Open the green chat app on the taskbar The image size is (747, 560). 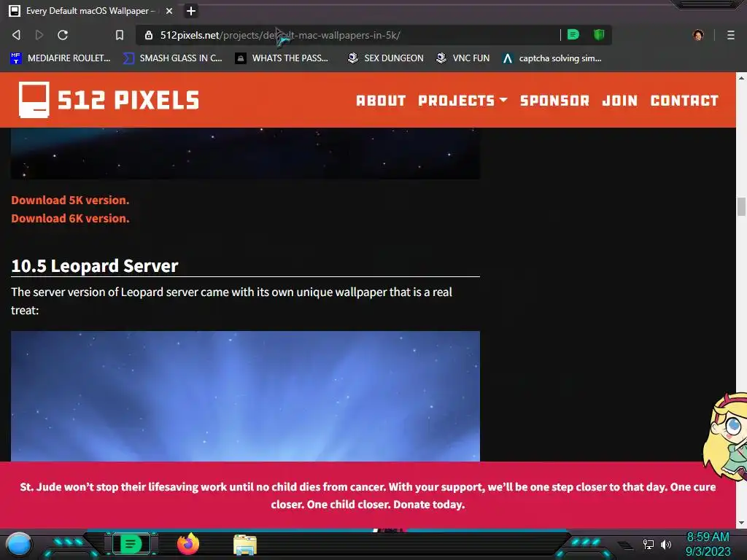tap(131, 544)
